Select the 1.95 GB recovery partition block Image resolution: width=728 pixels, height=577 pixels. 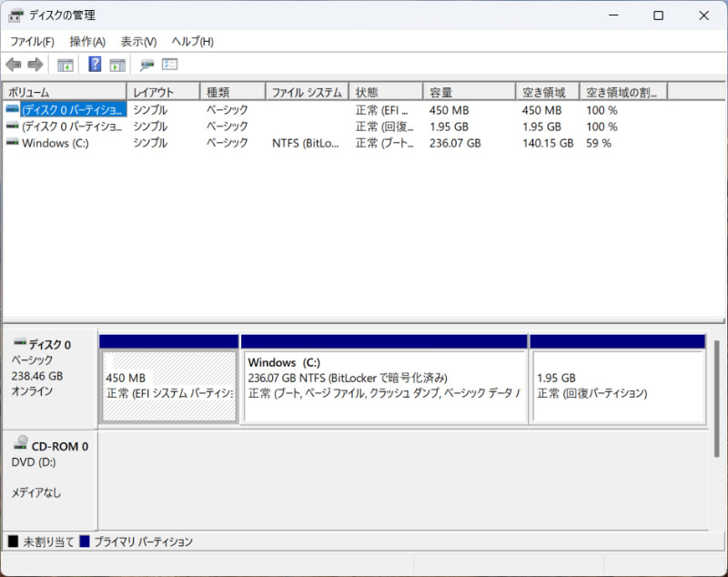click(x=618, y=385)
